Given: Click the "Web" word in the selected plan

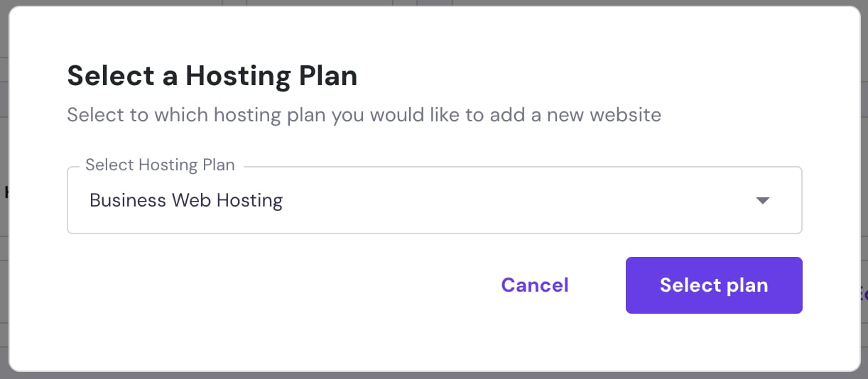Looking at the screenshot, I should 191,201.
